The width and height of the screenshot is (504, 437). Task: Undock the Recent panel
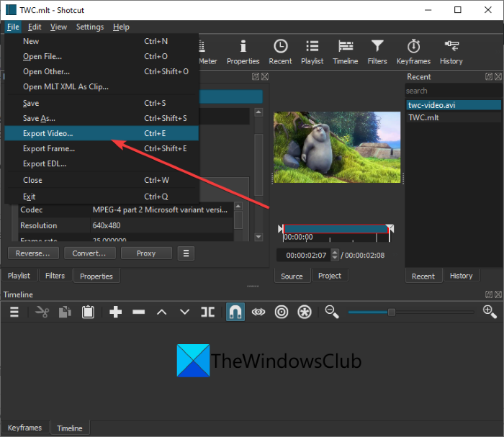tap(489, 76)
